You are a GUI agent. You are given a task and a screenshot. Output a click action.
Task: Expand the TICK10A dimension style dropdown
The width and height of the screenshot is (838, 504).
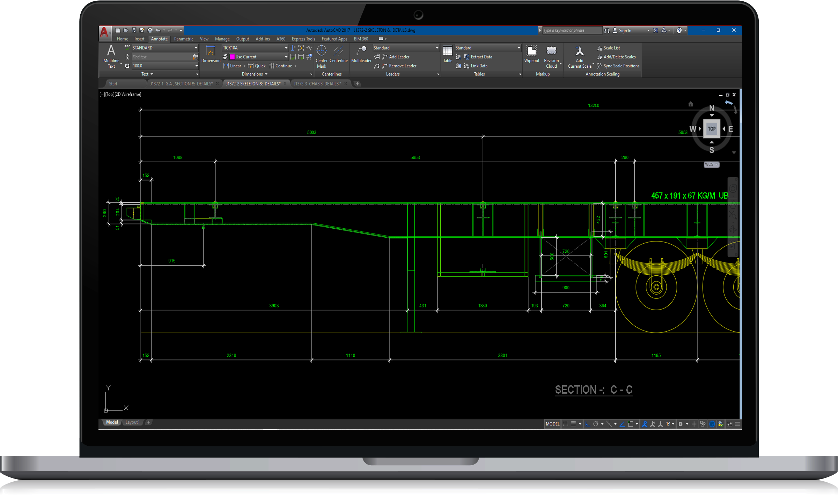286,48
